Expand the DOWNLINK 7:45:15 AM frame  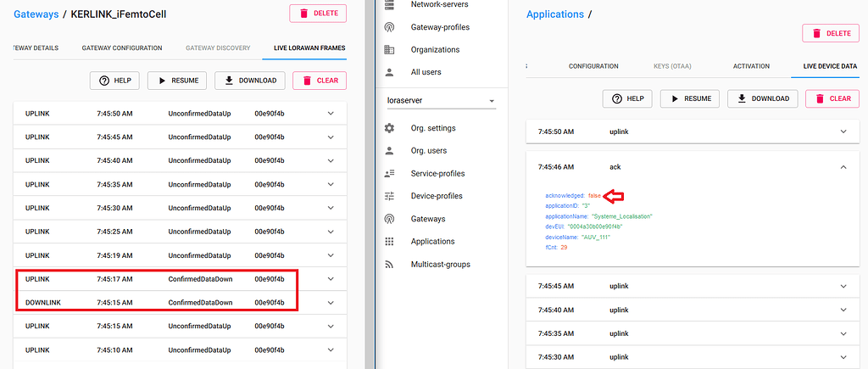click(331, 303)
